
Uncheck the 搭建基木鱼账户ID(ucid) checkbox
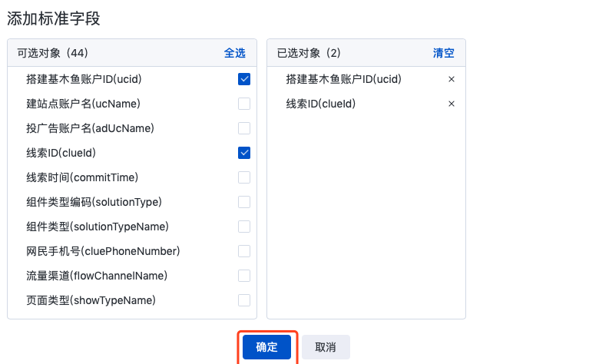pyautogui.click(x=244, y=79)
